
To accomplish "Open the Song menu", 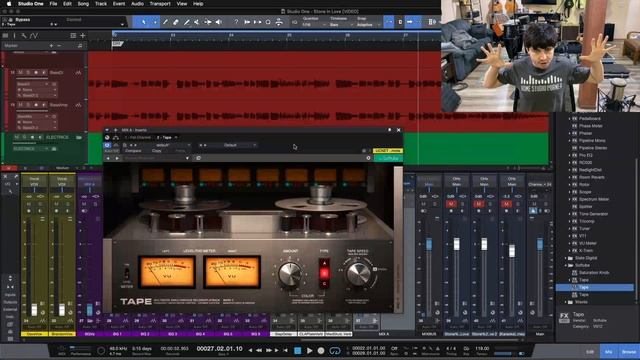I will (83, 4).
